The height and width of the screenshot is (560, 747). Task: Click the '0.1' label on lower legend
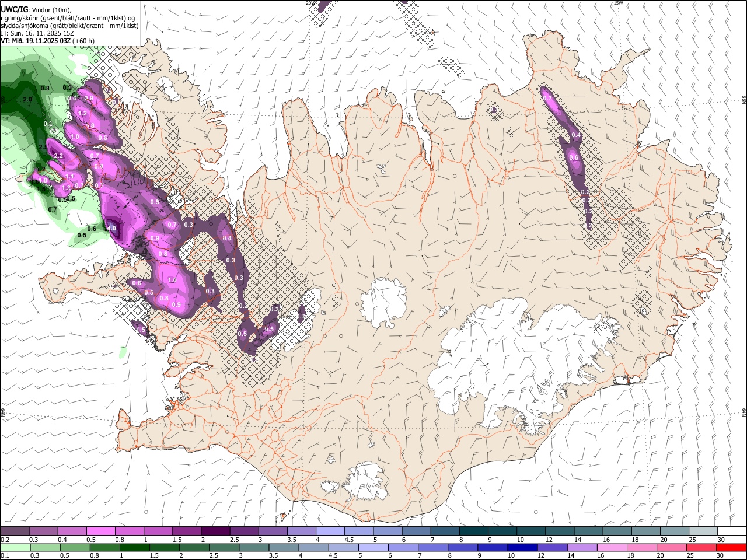(5, 555)
